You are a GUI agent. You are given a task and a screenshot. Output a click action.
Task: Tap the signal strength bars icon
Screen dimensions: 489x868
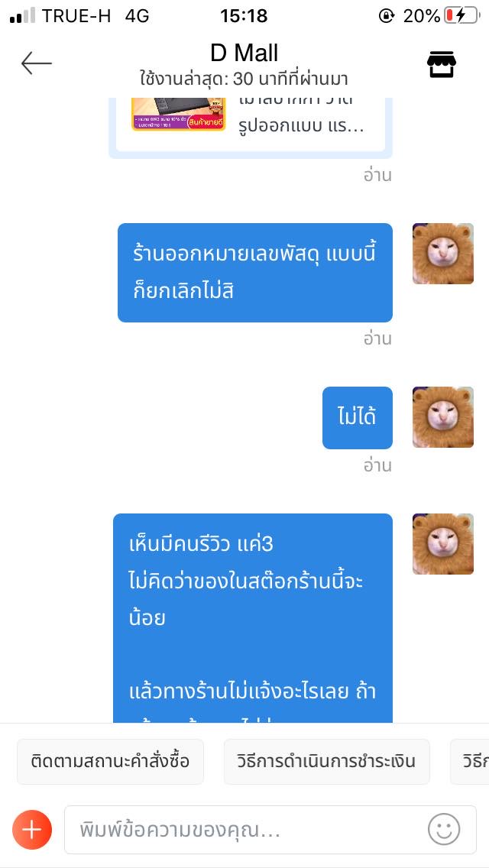point(22,15)
